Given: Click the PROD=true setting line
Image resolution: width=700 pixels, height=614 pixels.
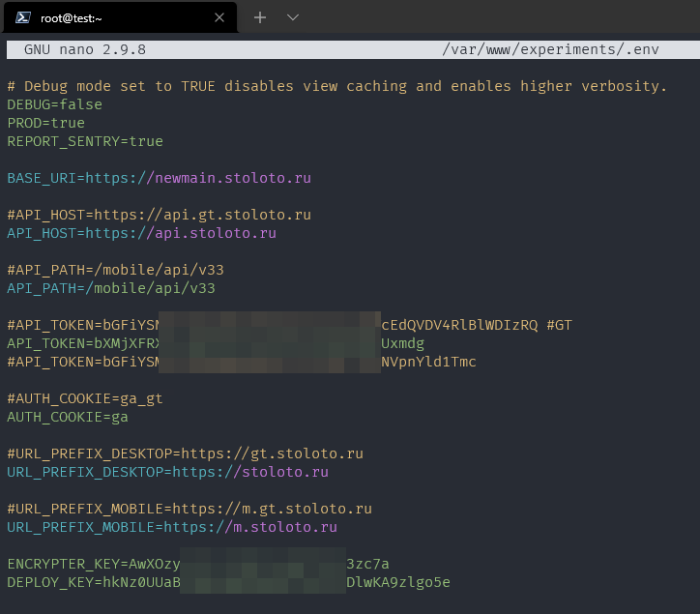Looking at the screenshot, I should click(45, 123).
